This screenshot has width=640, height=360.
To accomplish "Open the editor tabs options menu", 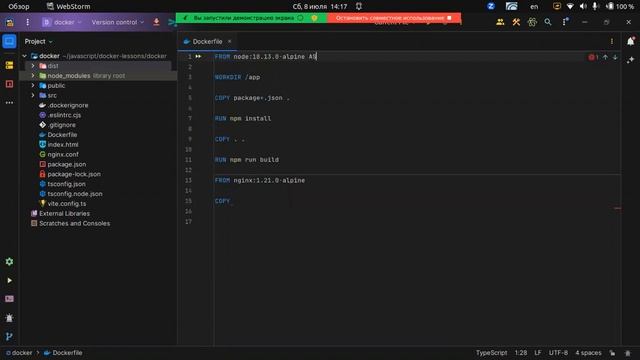I will (611, 41).
